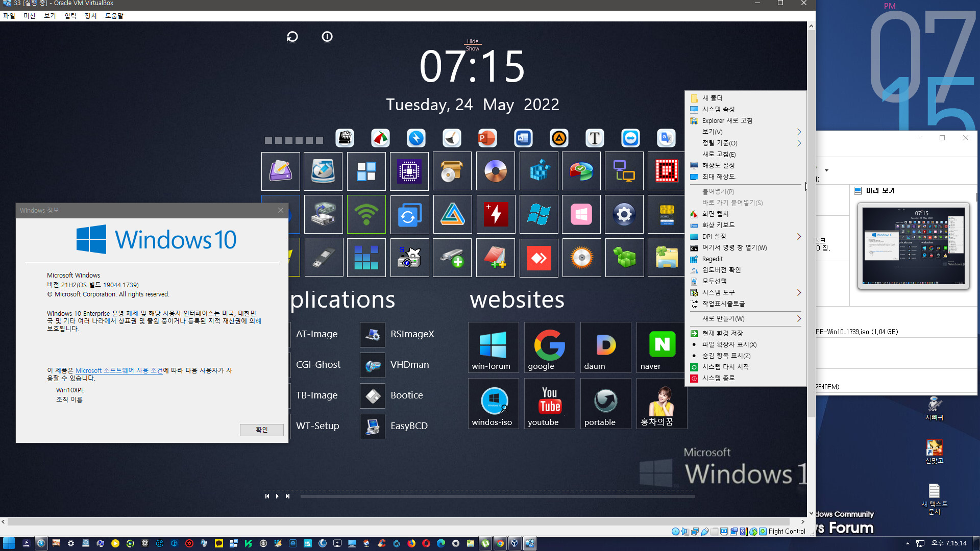
Task: Click 확인 in Windows 정보 dialog
Action: (261, 430)
